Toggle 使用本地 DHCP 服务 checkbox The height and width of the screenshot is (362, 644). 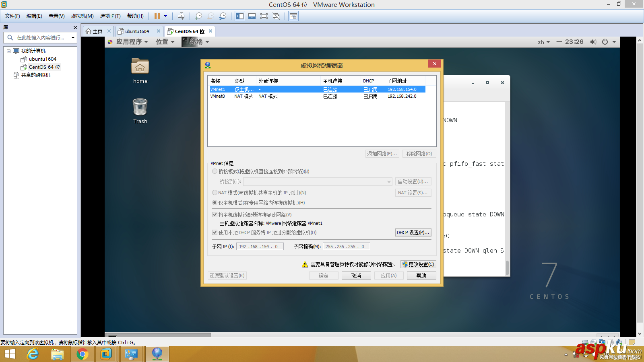215,232
